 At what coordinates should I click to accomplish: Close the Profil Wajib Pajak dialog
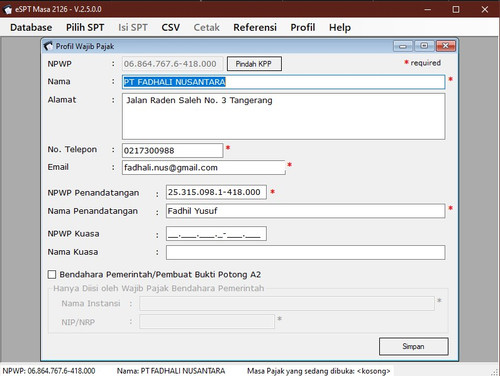(x=446, y=46)
